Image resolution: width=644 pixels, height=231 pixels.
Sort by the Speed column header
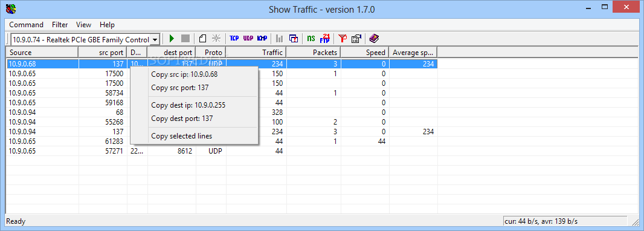click(x=365, y=52)
